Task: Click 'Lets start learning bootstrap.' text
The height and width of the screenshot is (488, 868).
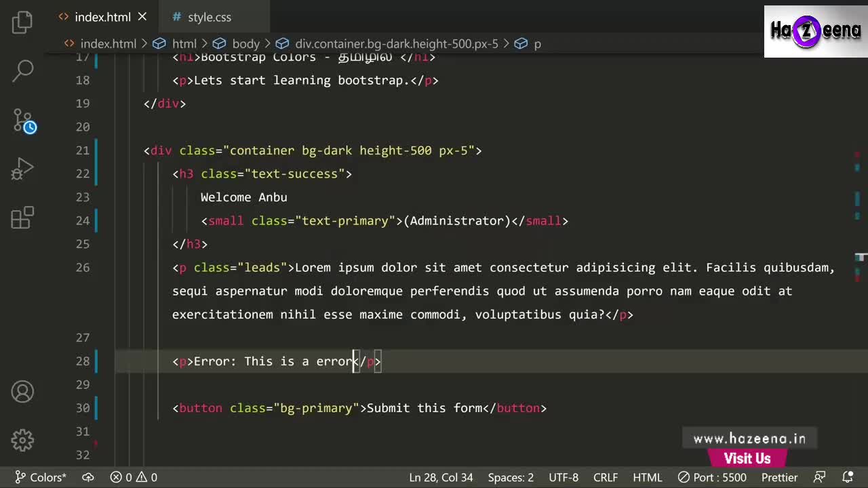Action: point(302,81)
